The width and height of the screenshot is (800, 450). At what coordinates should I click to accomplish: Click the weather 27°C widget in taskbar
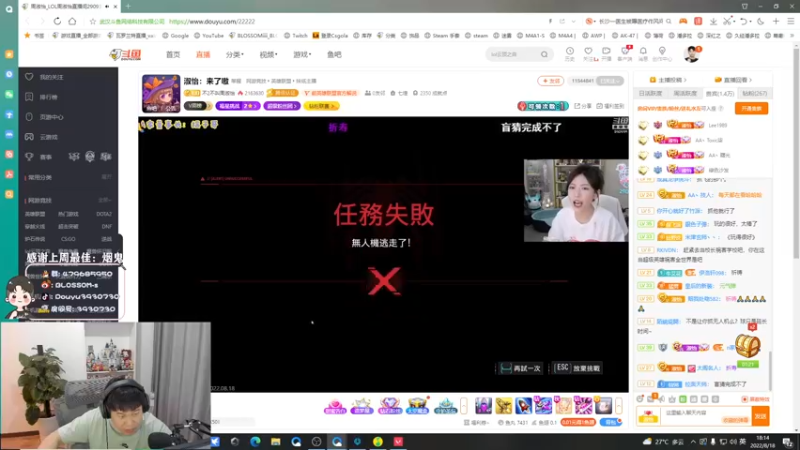[663, 442]
